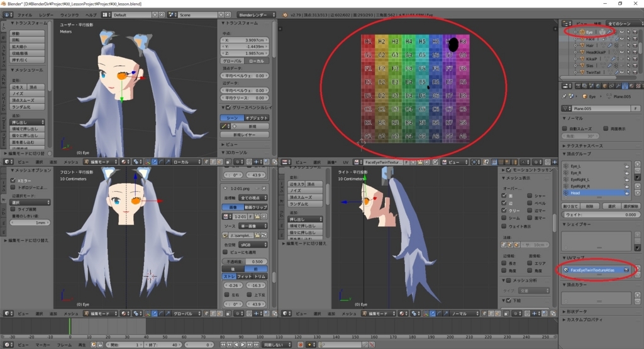Open the 同期しない sync dropdown in the timeline
This screenshot has height=349, width=644.
click(277, 345)
